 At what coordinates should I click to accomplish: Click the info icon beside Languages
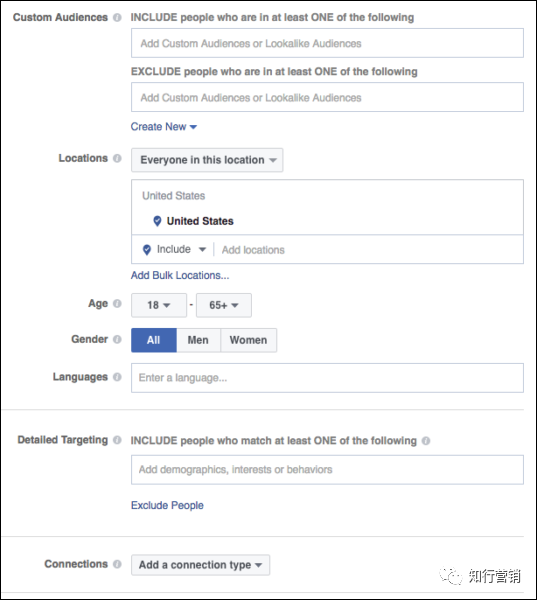tap(117, 377)
